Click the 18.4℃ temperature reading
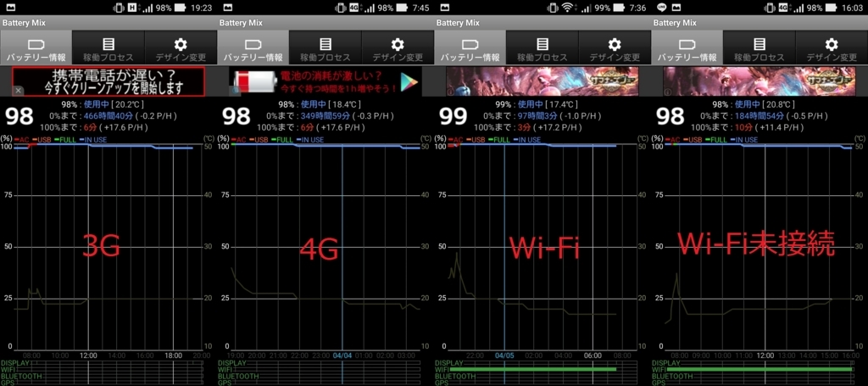The height and width of the screenshot is (386, 868). [344, 104]
